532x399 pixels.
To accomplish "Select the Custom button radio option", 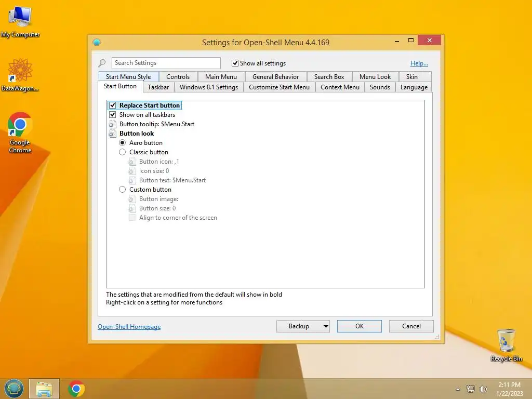I will tap(123, 190).
